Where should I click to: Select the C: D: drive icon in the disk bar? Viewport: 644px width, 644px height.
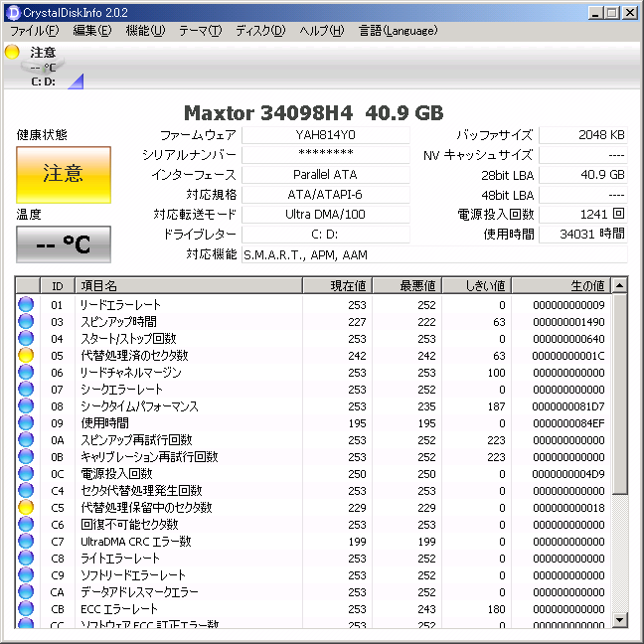pos(43,67)
